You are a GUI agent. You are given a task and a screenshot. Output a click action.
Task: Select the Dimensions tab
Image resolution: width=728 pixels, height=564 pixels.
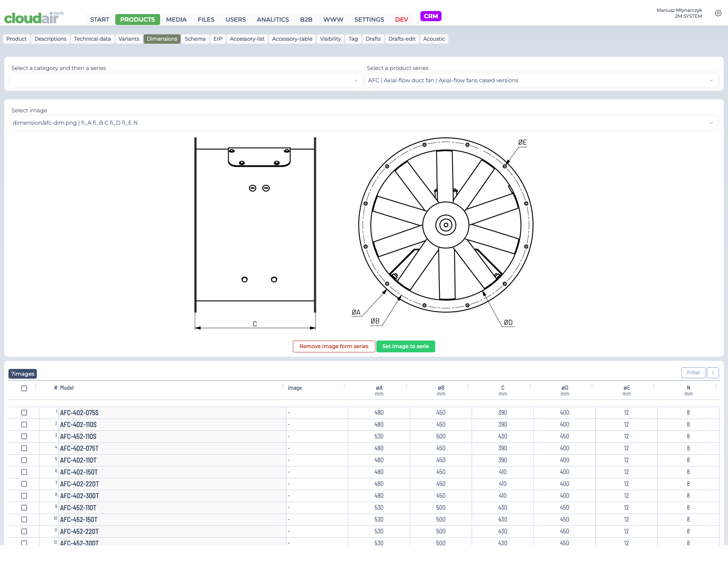coord(162,39)
